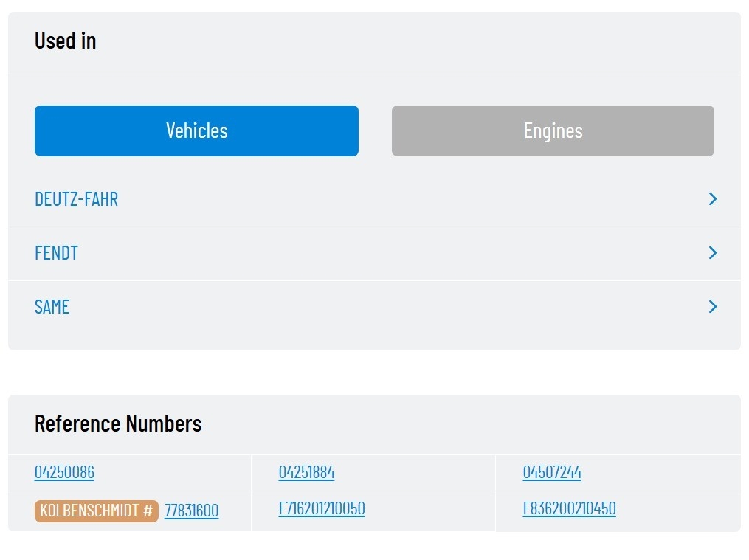749x560 pixels.
Task: Click the white gap between both cards
Action: click(375, 373)
